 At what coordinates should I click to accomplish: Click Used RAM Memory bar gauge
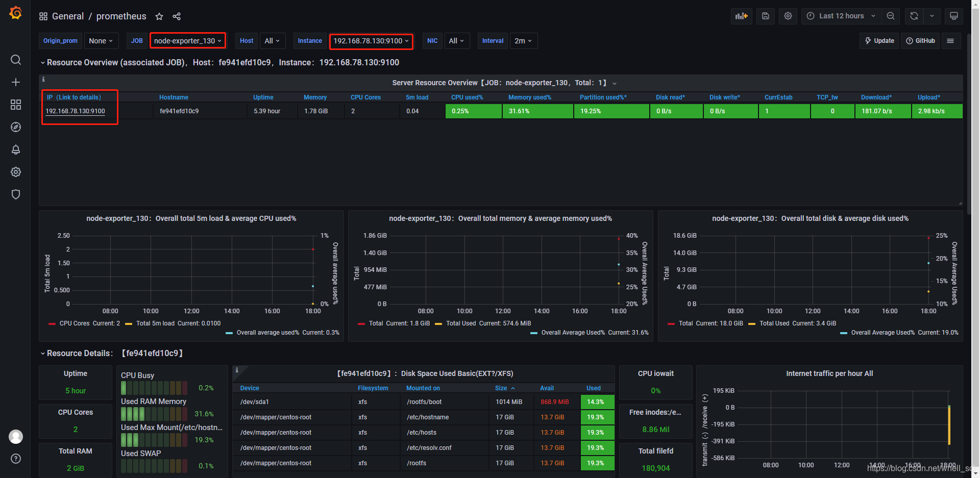point(154,414)
